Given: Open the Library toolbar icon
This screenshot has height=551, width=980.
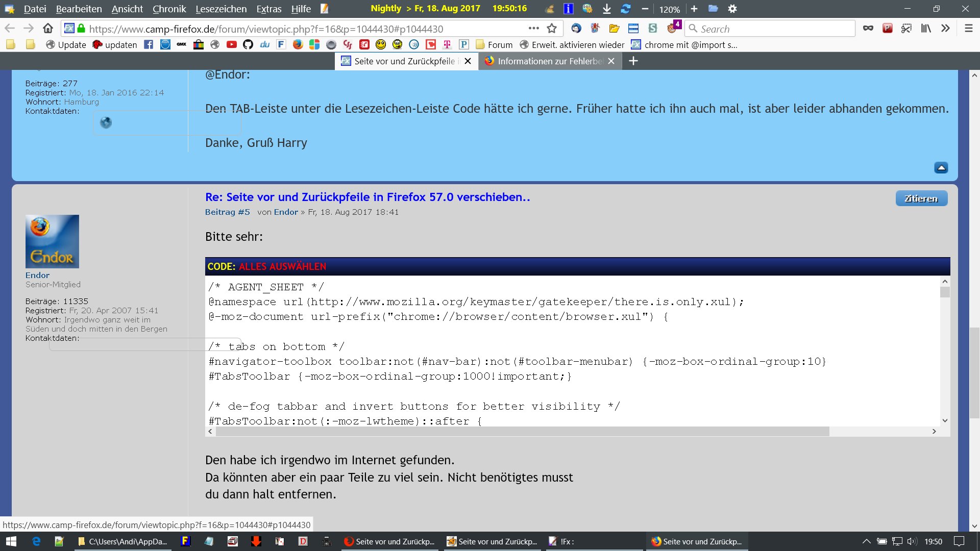Looking at the screenshot, I should 925,29.
